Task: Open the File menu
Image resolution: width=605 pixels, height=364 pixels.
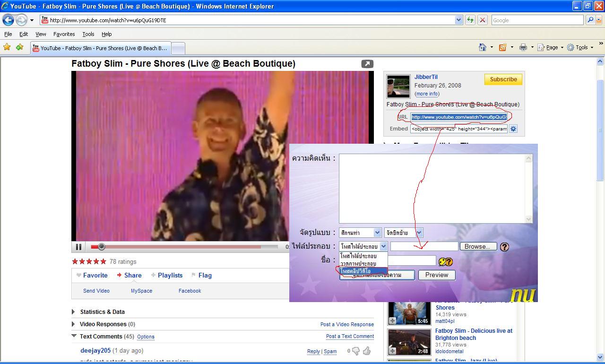Action: pos(8,34)
